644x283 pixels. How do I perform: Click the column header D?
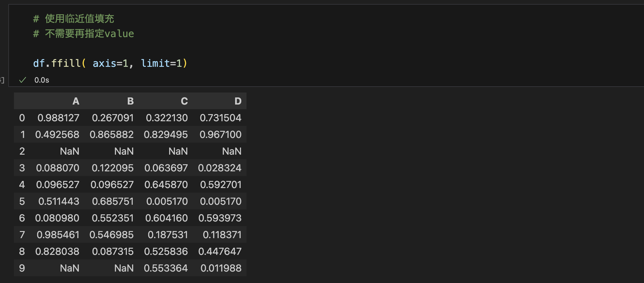[x=238, y=101]
